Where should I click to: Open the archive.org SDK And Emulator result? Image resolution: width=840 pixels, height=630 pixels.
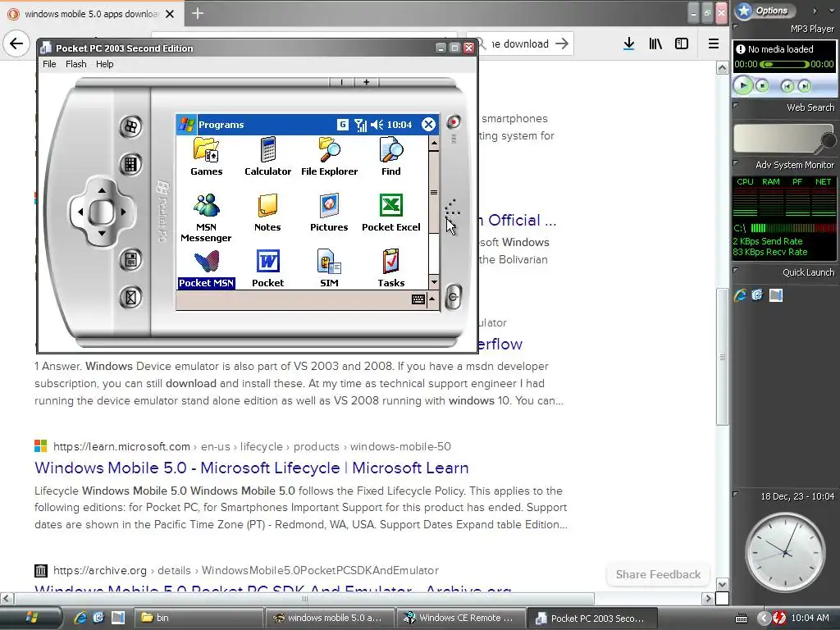(x=272, y=587)
